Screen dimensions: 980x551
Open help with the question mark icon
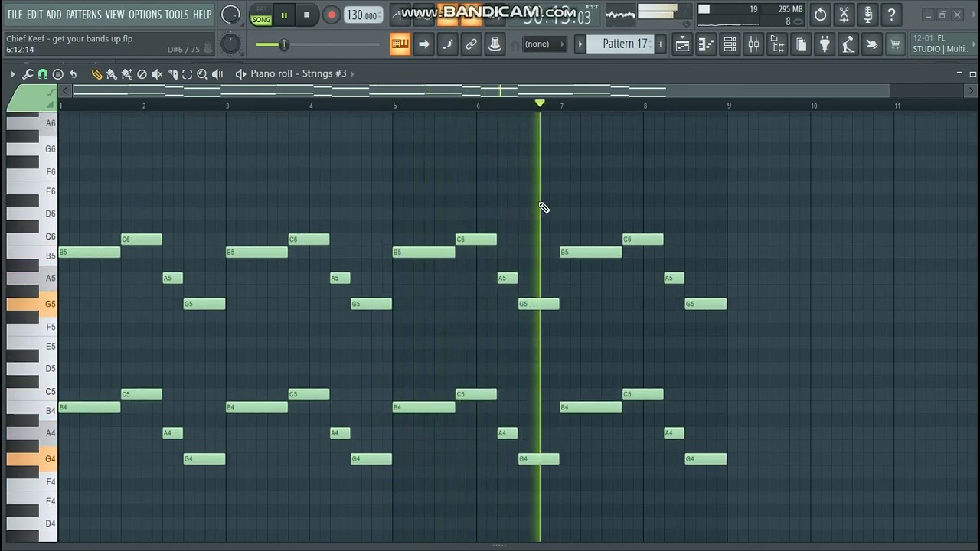tap(891, 15)
